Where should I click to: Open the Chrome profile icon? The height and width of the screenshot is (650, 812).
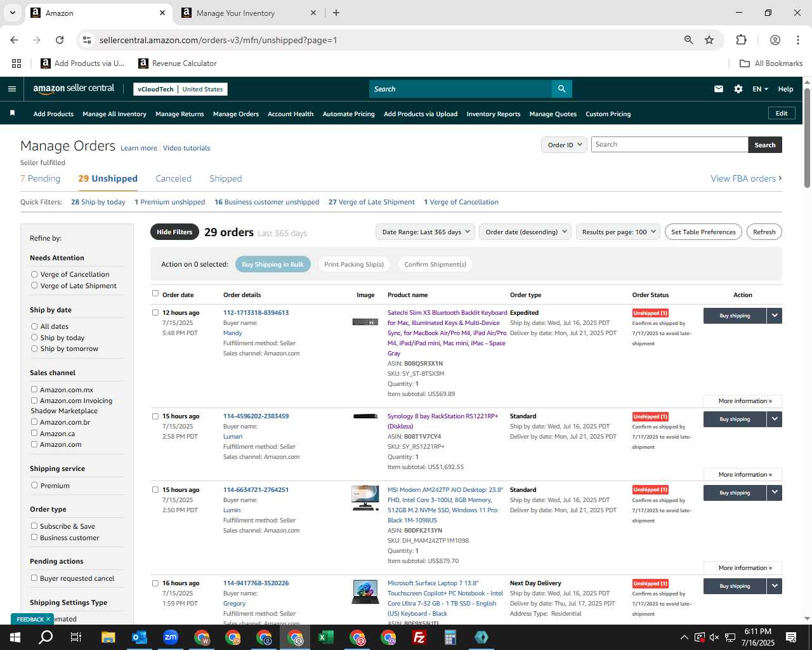pyautogui.click(x=775, y=40)
